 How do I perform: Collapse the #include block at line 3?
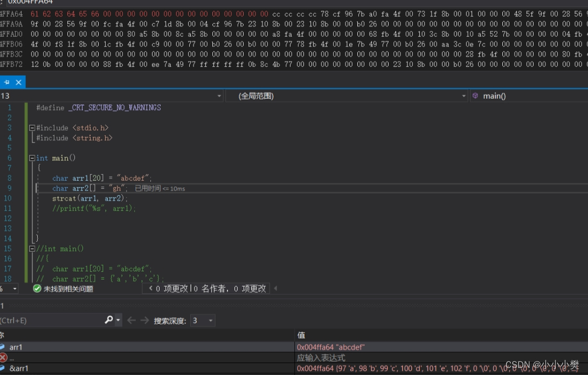pos(32,128)
